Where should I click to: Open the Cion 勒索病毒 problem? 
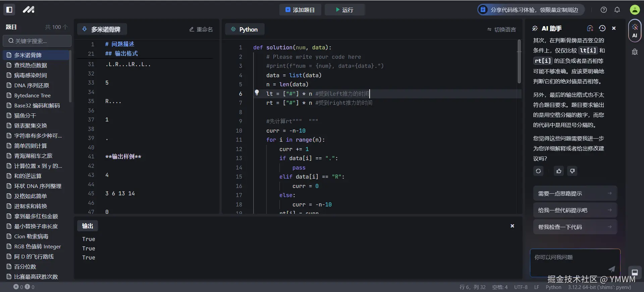(x=36, y=236)
